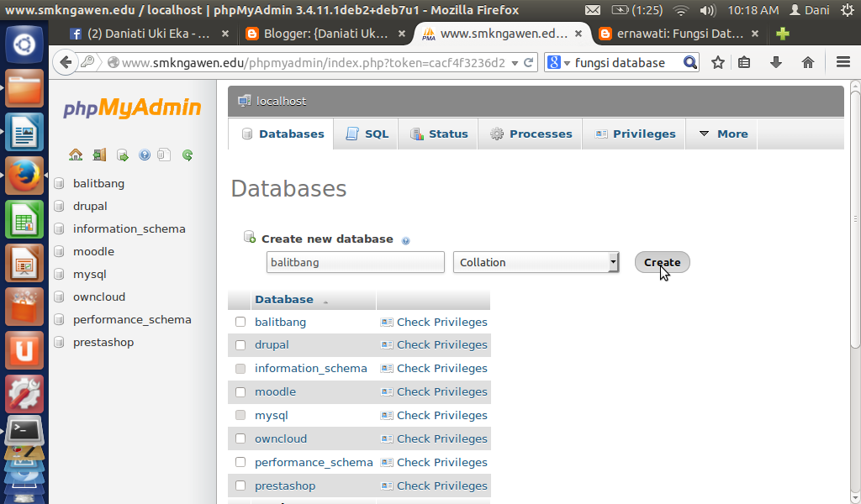Check the moodle database checkbox
The width and height of the screenshot is (861, 504).
point(240,392)
